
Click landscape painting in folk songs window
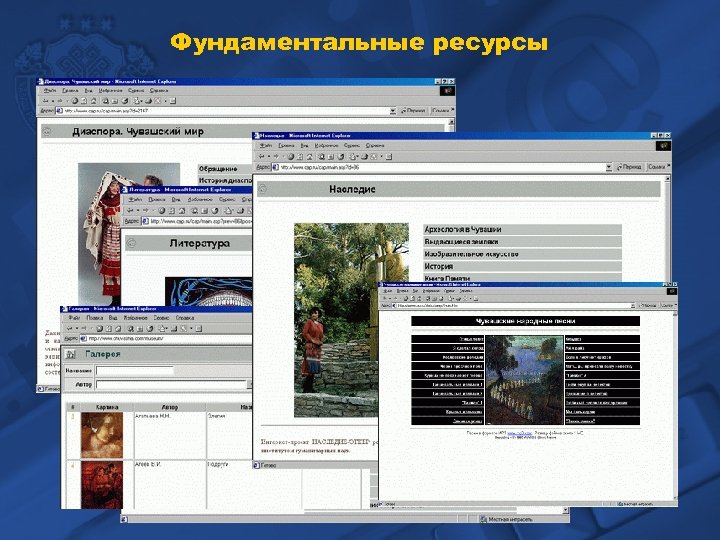(524, 380)
